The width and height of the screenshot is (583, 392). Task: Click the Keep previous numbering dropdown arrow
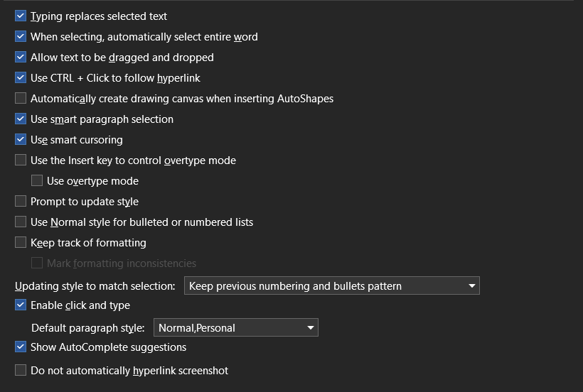click(472, 286)
